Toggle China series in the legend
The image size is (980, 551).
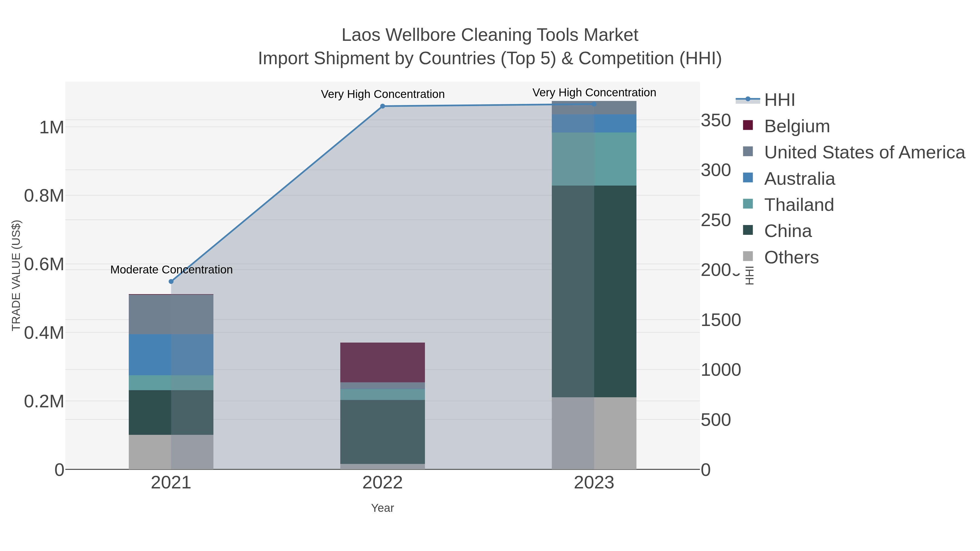777,231
